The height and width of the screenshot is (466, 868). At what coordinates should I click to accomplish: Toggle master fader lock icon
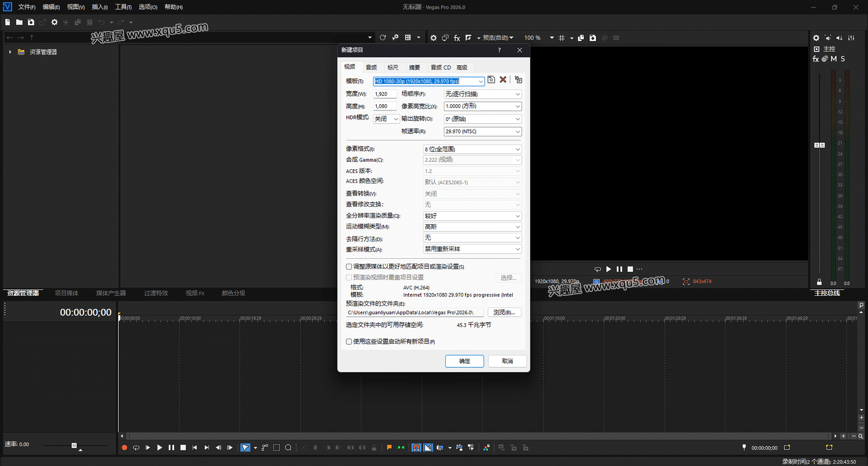coord(819,282)
